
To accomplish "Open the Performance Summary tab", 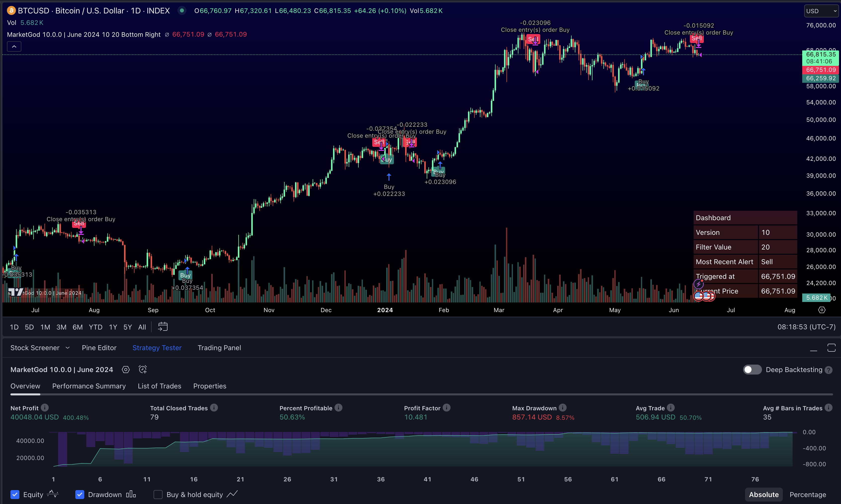I will point(89,386).
